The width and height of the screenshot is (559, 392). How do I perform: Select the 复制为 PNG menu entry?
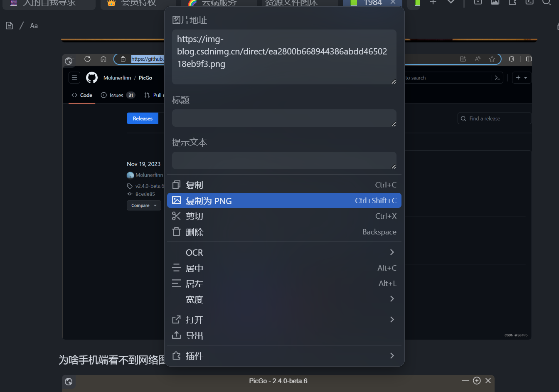(x=284, y=201)
